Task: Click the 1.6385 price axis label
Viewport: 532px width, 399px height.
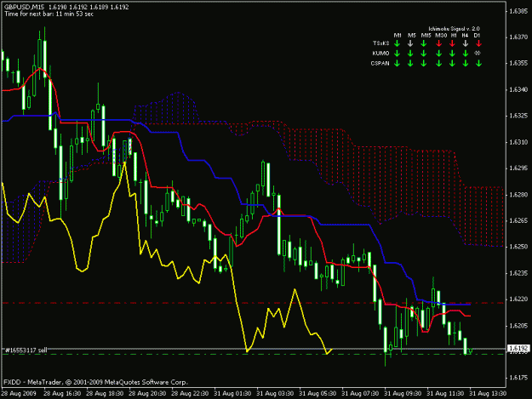Action: pos(518,11)
